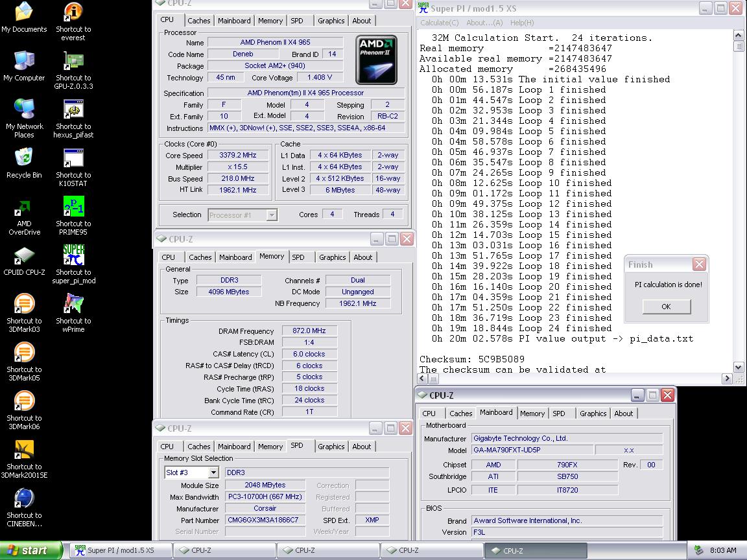Switch to Mainboard tab in top CPU-Z window
This screenshot has height=560, width=747.
click(234, 21)
